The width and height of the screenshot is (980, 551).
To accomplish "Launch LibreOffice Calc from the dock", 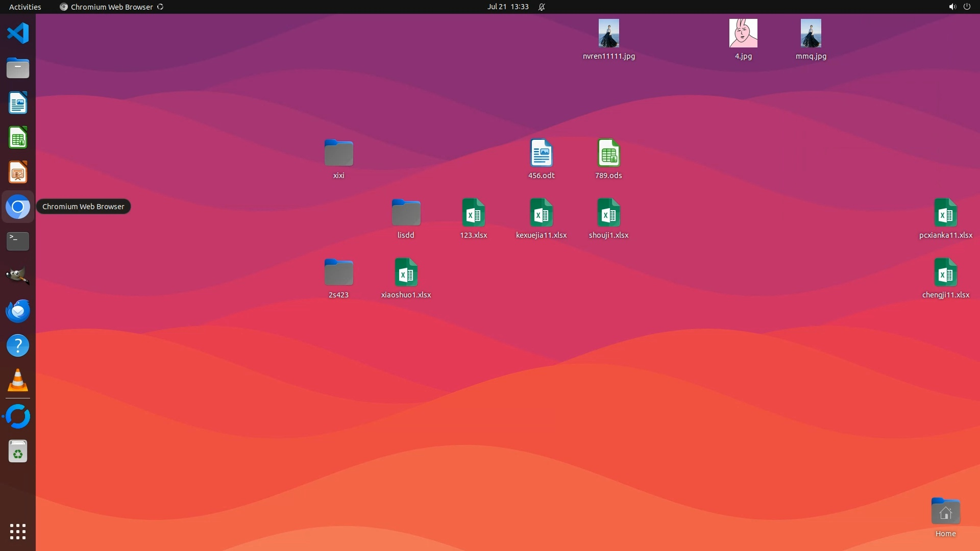I will tap(18, 138).
